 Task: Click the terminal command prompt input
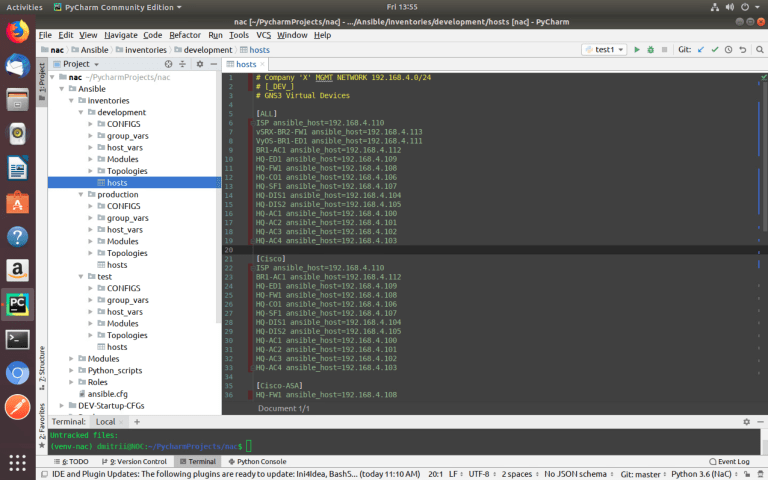249,446
